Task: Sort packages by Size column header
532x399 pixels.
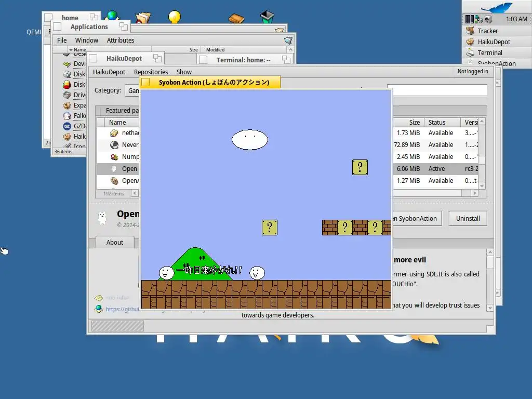Action: click(408, 122)
